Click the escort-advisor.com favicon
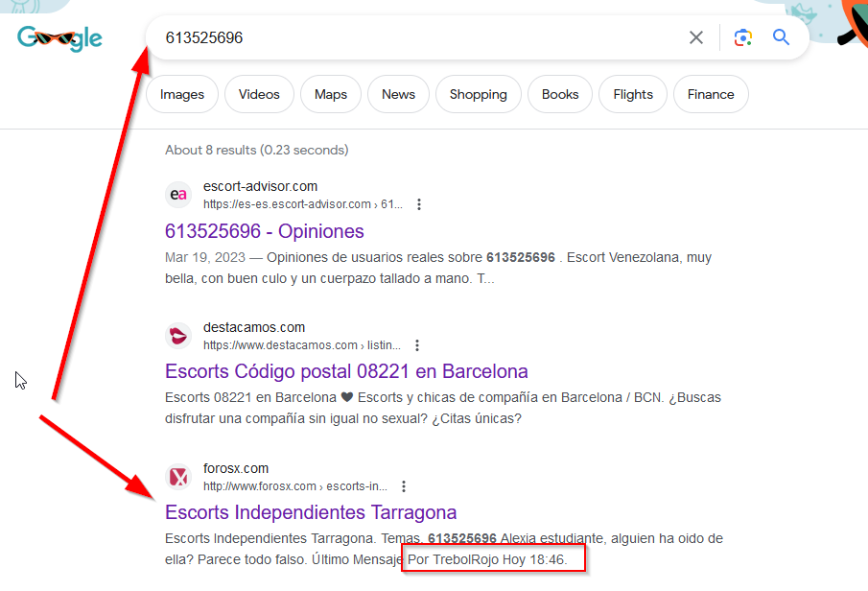This screenshot has height=591, width=868. (178, 195)
